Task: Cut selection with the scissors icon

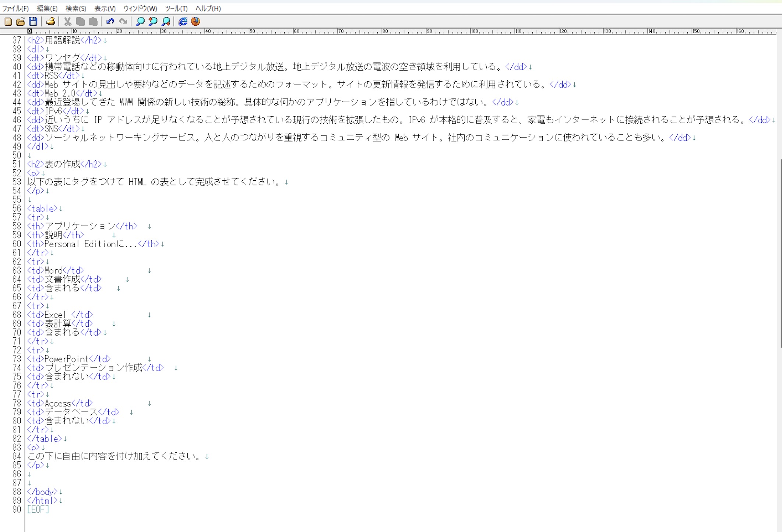Action: click(68, 21)
